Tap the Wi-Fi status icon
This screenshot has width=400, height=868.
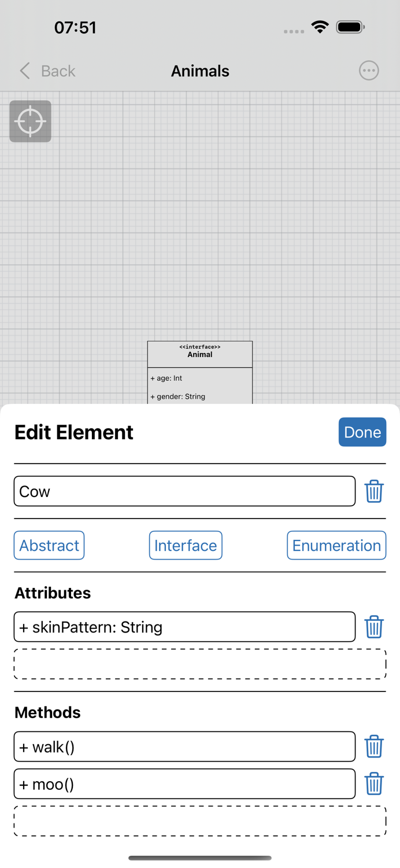[320, 27]
